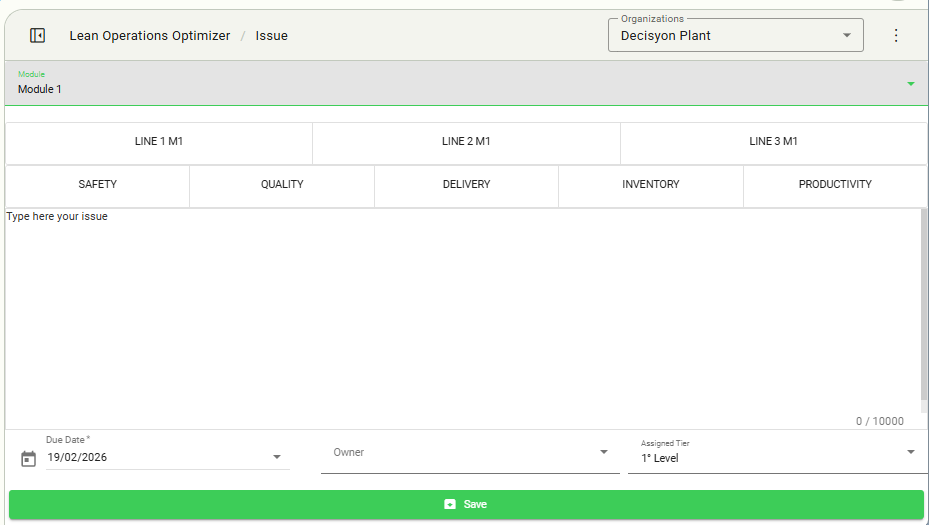929x525 pixels.
Task: Toggle the sidebar panel icon
Action: pyautogui.click(x=37, y=36)
